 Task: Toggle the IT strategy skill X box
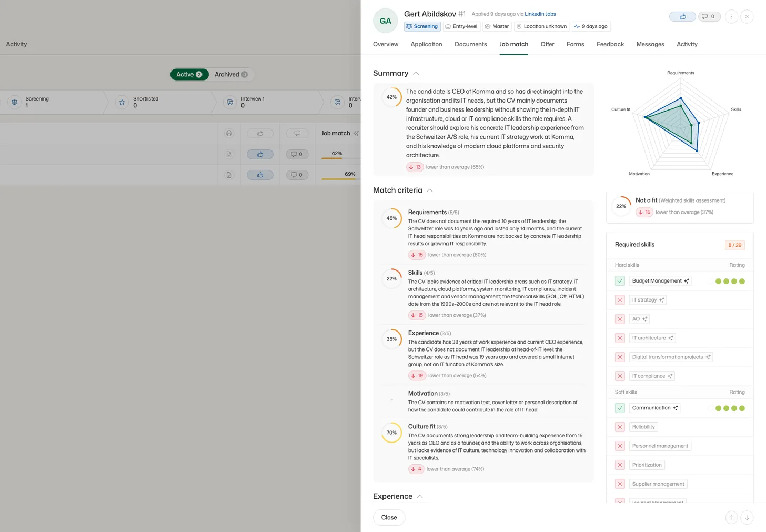point(620,300)
